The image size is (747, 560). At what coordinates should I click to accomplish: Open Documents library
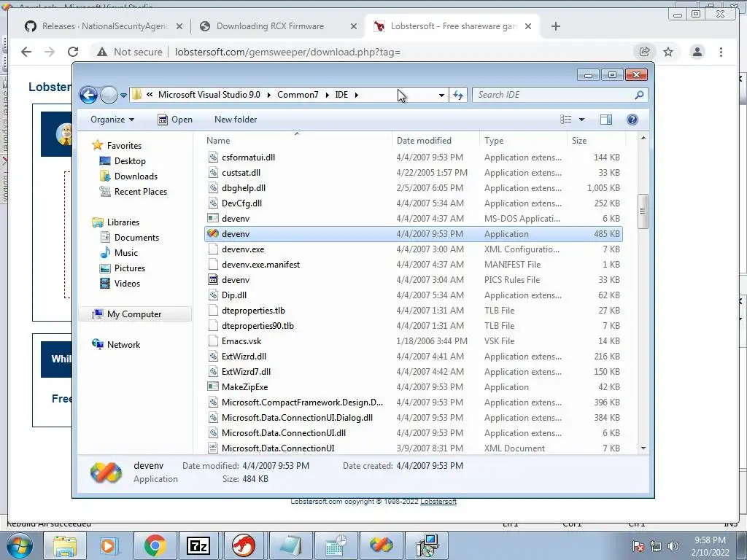point(130,238)
